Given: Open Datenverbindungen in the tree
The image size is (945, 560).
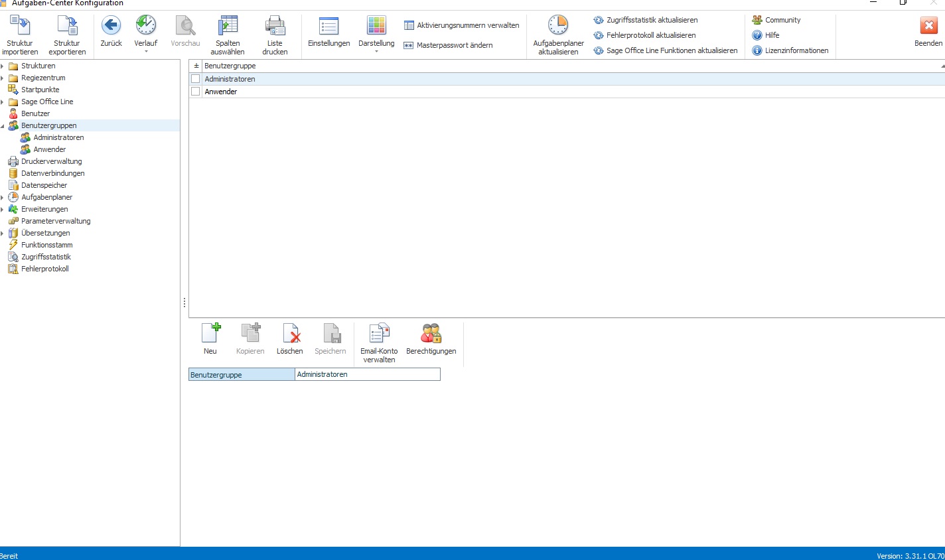Looking at the screenshot, I should tap(53, 173).
